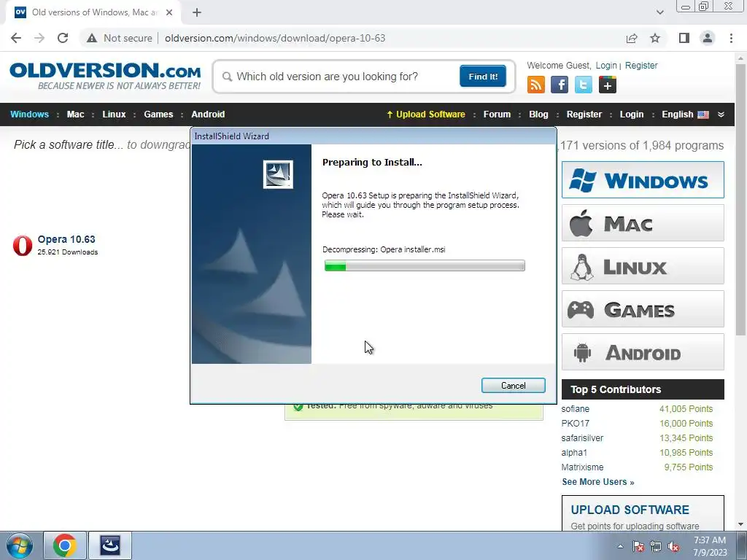747x560 pixels.
Task: Open Chrome from the taskbar
Action: [65, 545]
